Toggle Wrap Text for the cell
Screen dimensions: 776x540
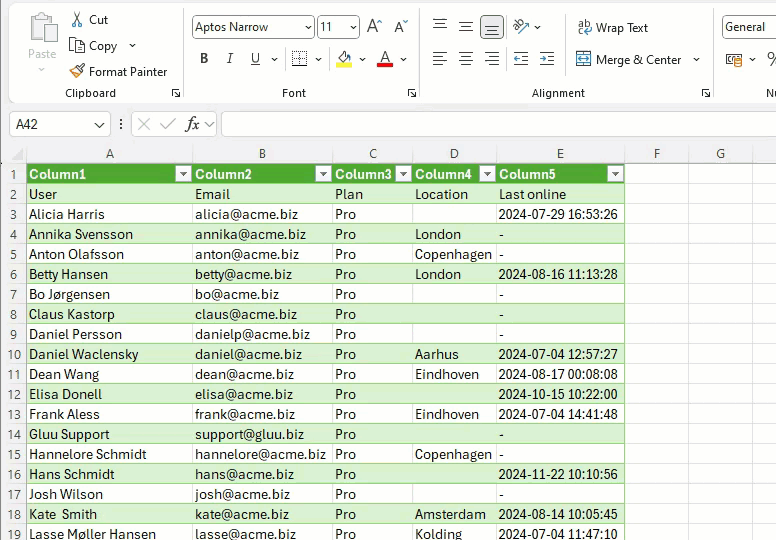click(x=612, y=28)
